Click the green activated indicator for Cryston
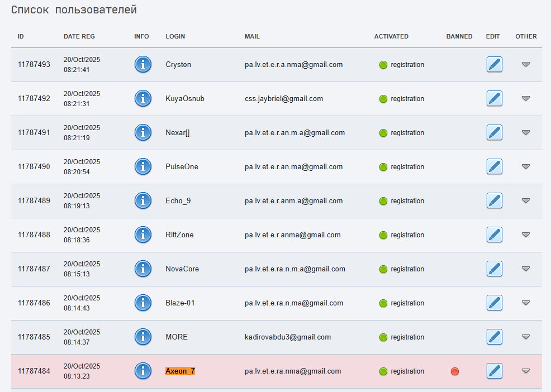Viewport: 551px width, 392px height. click(x=383, y=65)
